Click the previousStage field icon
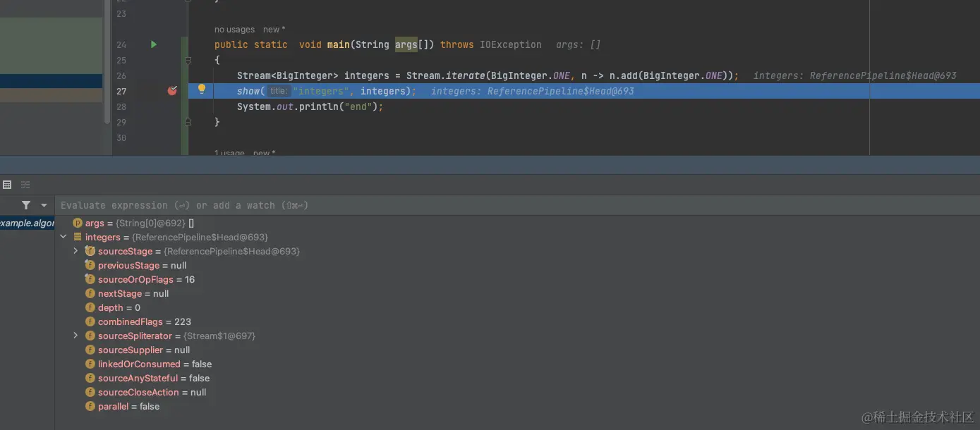980x430 pixels. tap(90, 265)
